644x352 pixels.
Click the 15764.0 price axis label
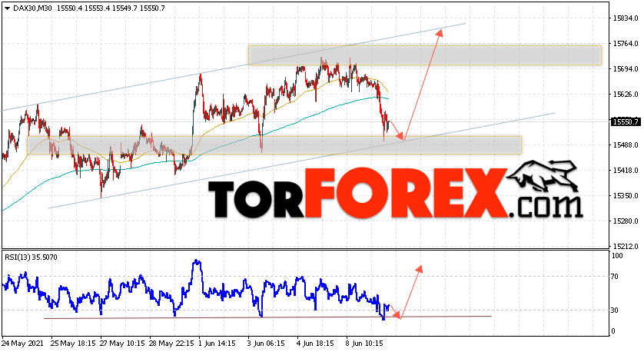pos(625,44)
